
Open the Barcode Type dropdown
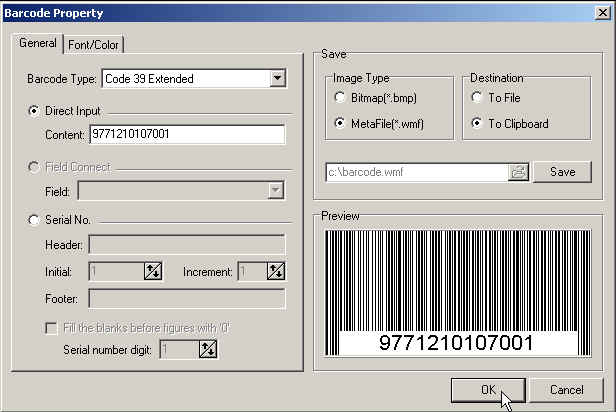pyautogui.click(x=278, y=78)
